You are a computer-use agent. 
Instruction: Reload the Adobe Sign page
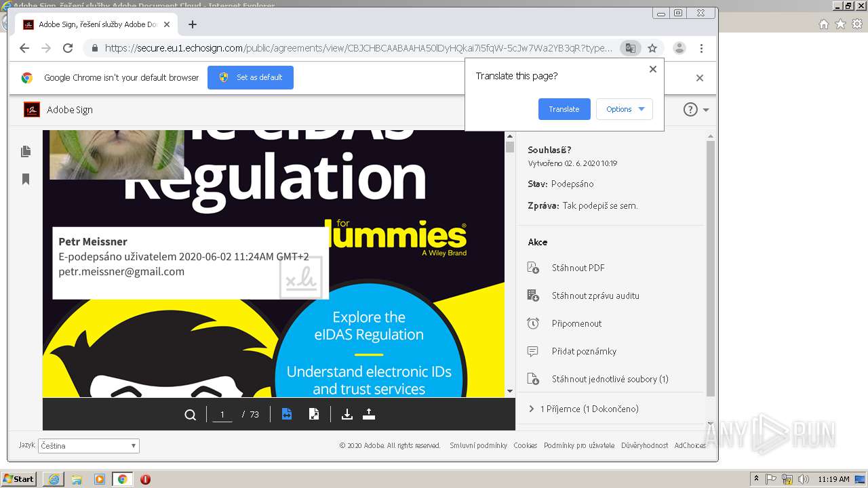coord(68,48)
